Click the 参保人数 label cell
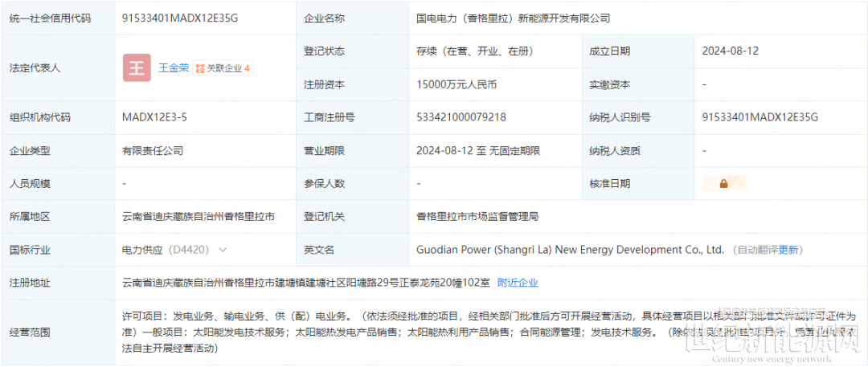The height and width of the screenshot is (367, 868). pos(351,184)
